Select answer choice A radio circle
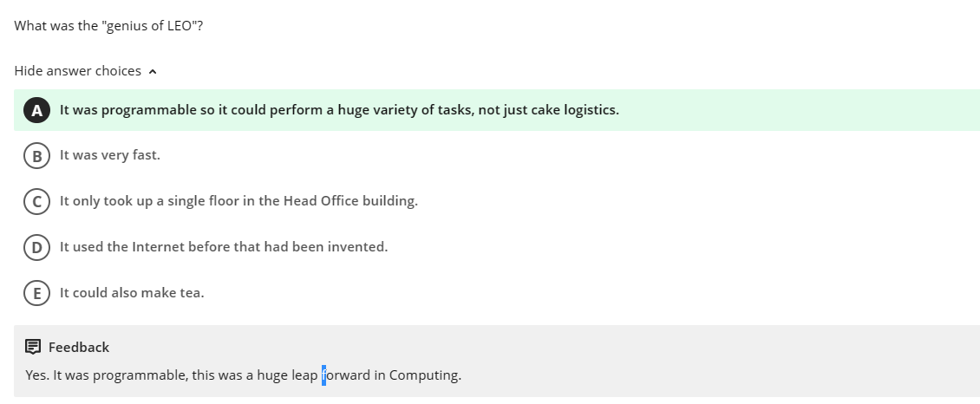Image resolution: width=980 pixels, height=404 pixels. (x=36, y=110)
